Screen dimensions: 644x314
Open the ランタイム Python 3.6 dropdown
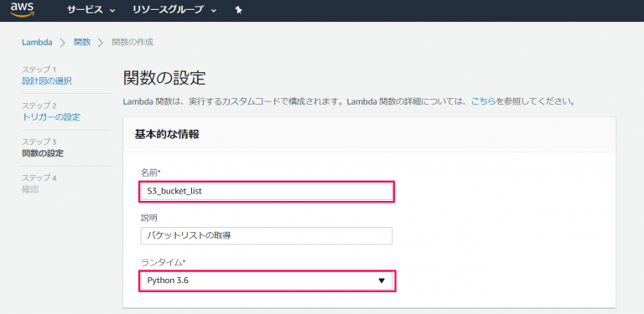click(266, 281)
